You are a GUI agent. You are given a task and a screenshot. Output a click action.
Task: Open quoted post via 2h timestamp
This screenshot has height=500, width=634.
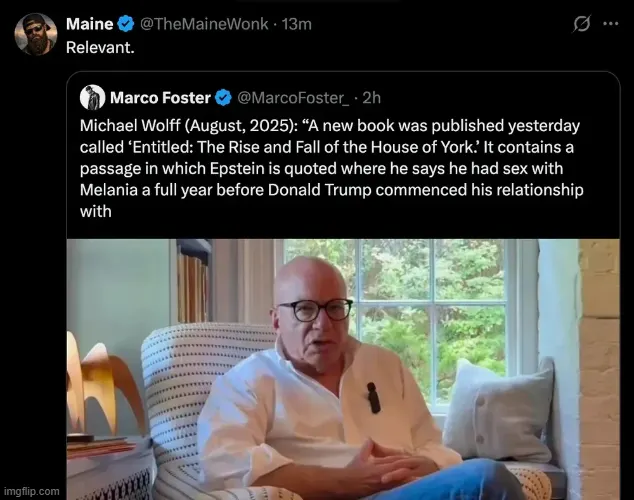point(371,97)
